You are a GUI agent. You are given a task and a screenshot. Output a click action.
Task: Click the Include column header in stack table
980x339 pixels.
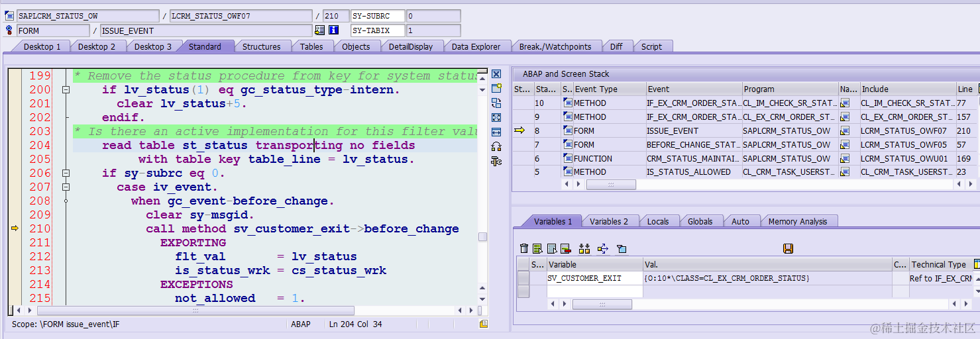coord(907,89)
